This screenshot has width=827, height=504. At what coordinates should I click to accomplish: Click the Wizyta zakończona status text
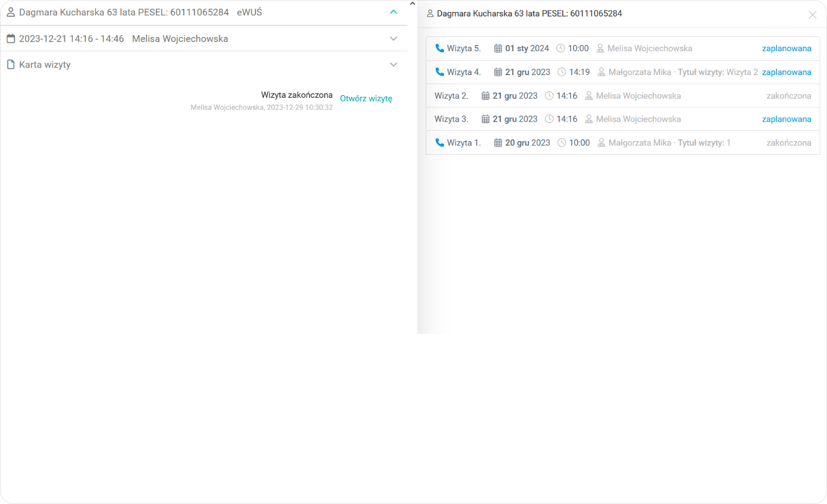click(x=297, y=95)
